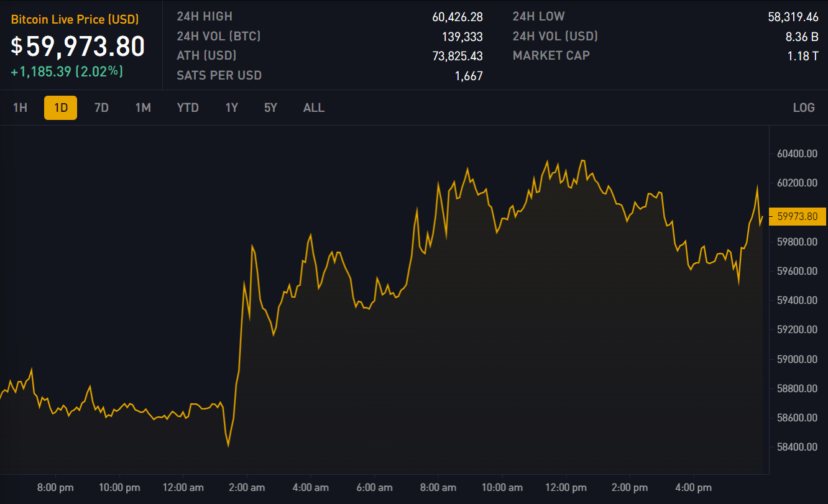Change the chart range to 1M
This screenshot has height=504, width=828.
[x=143, y=108]
